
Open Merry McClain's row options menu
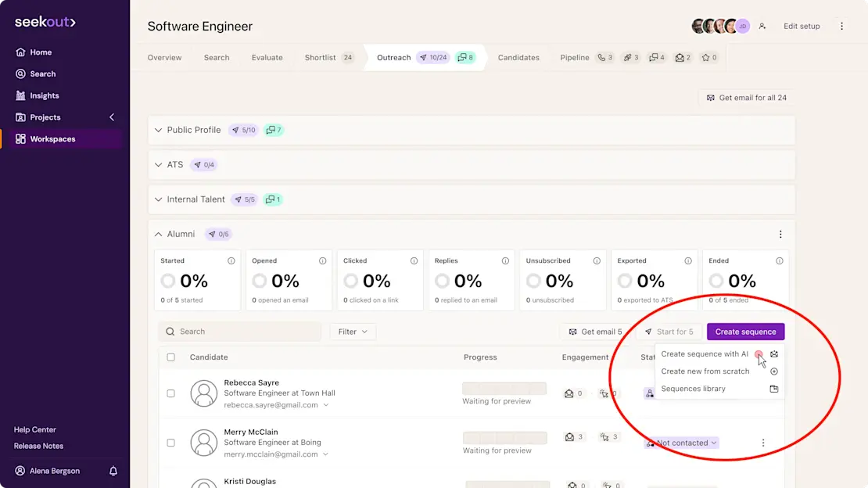(x=763, y=443)
